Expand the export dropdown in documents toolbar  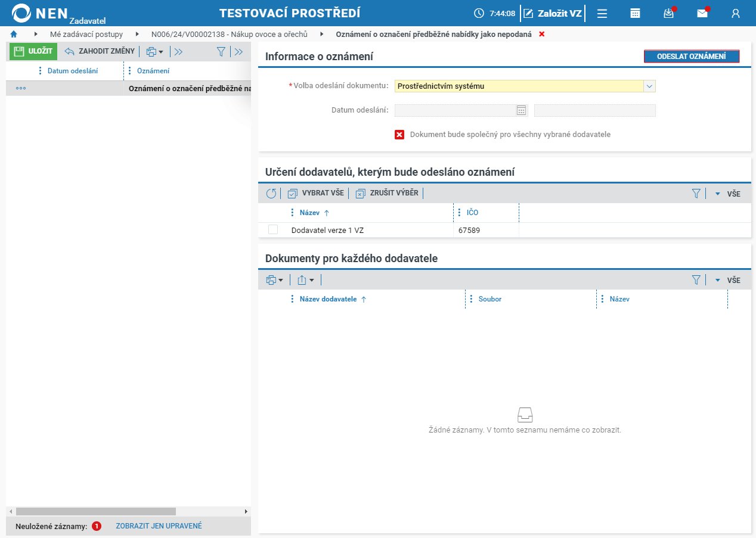[x=306, y=279]
